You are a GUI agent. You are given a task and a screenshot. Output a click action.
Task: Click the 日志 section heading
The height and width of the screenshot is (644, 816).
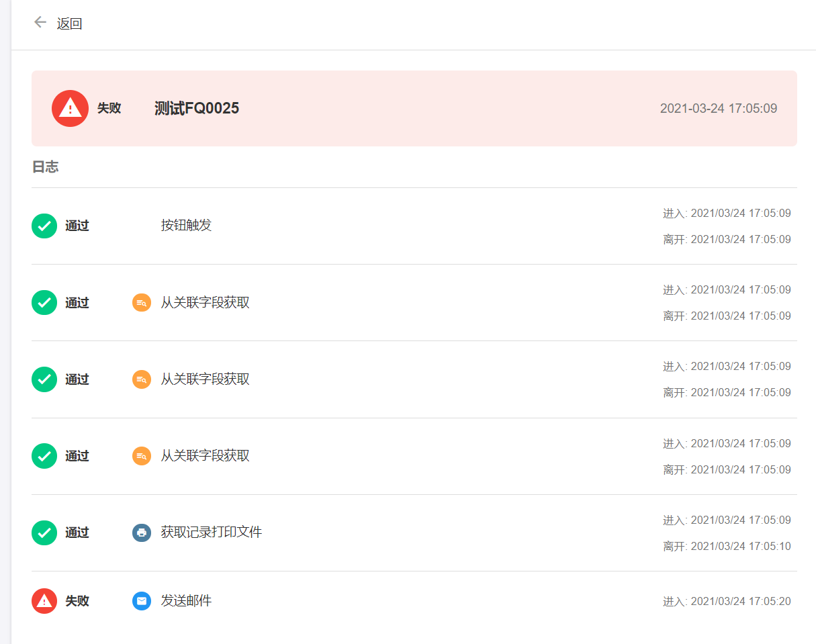pos(45,167)
